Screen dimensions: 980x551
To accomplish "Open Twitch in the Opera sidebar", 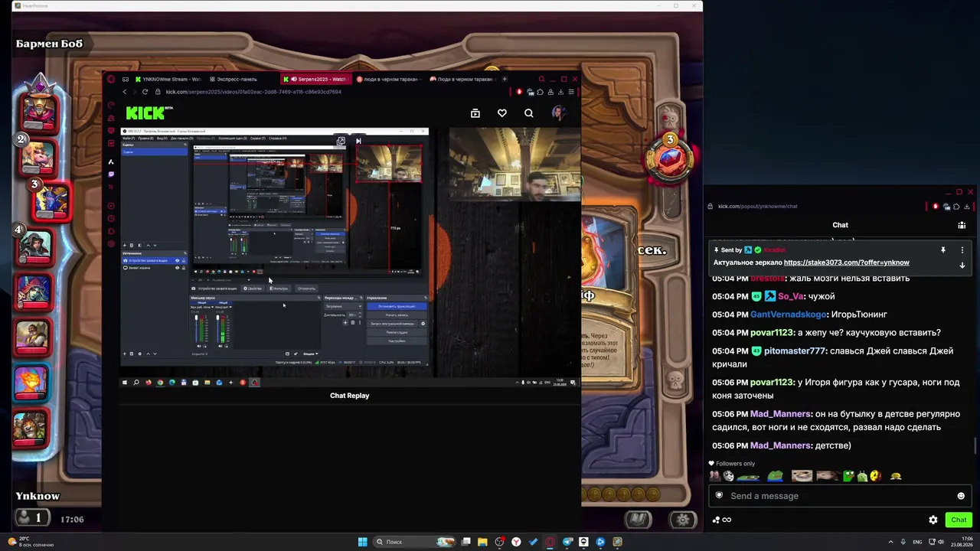I will click(x=111, y=174).
